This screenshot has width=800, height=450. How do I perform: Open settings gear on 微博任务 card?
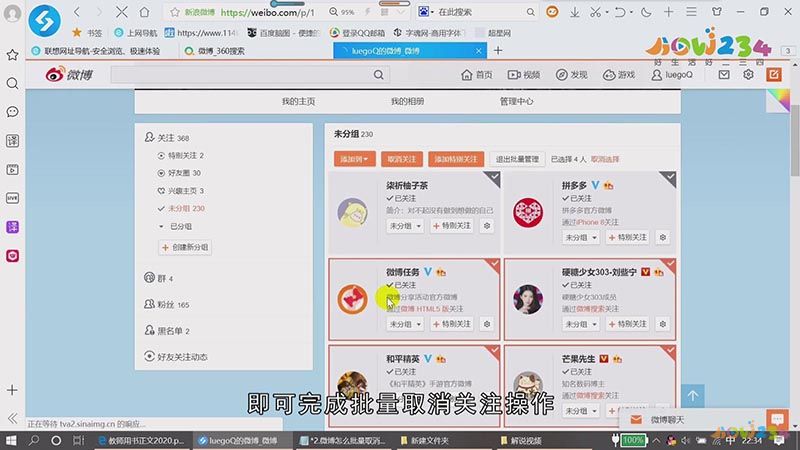pyautogui.click(x=487, y=324)
